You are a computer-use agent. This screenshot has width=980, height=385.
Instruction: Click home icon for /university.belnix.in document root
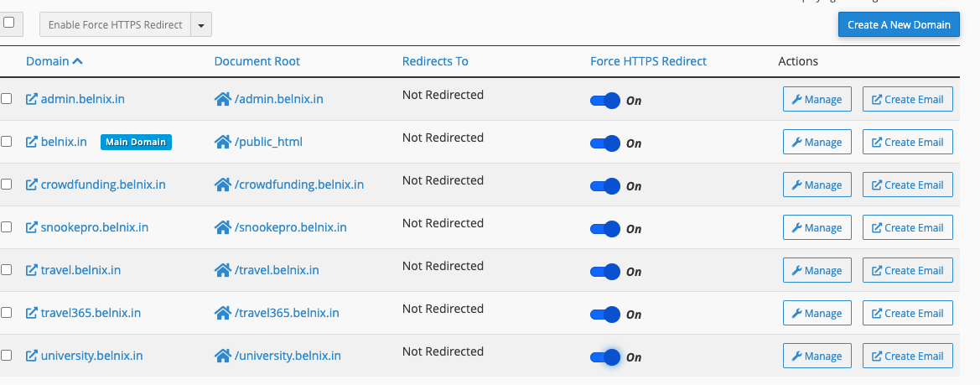pyautogui.click(x=222, y=356)
